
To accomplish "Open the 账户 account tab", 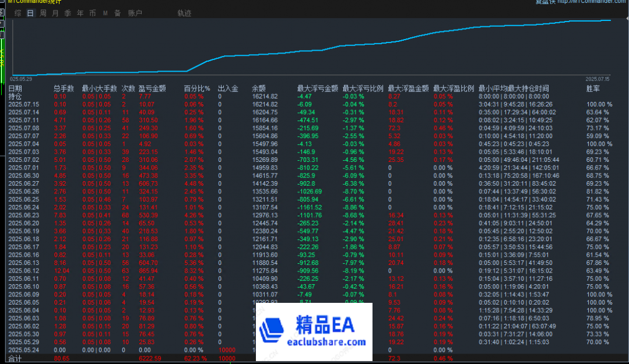I will pos(135,13).
